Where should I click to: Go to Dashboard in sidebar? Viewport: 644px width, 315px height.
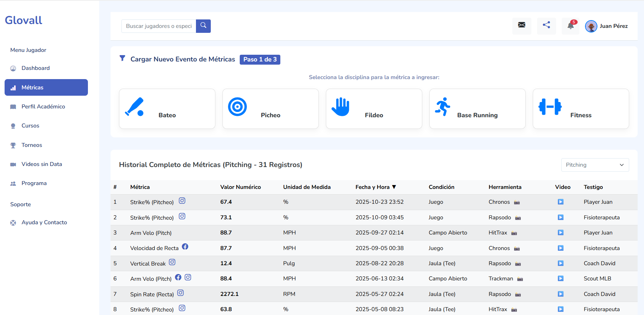coord(35,68)
